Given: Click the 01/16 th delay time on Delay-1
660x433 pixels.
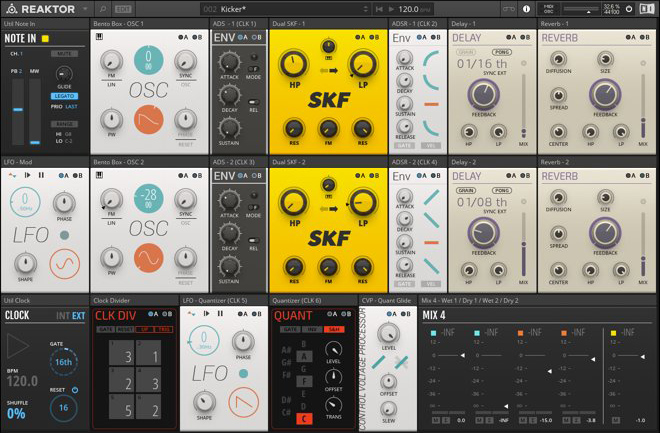Looking at the screenshot, I should 482,64.
